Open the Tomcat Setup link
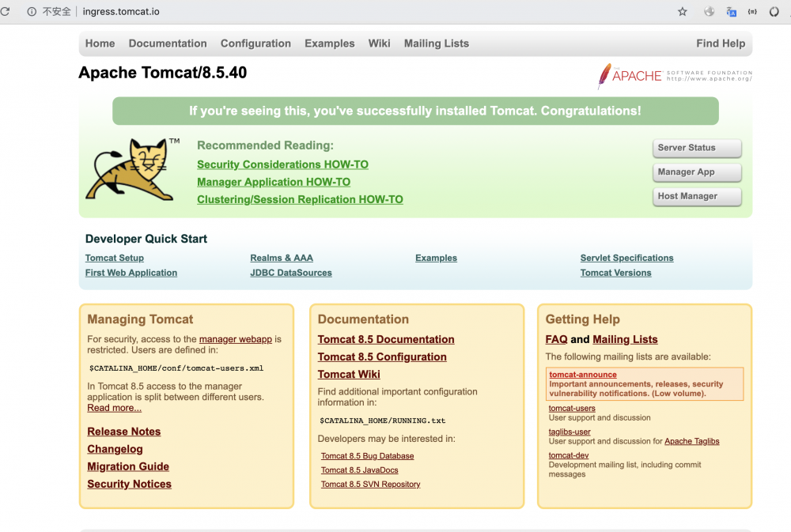 tap(115, 258)
